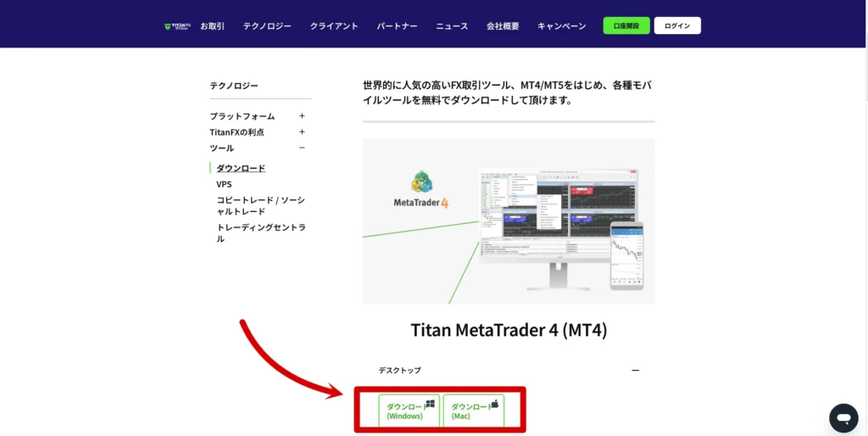This screenshot has height=436, width=868.
Task: Open the お取引 menu
Action: 213,26
